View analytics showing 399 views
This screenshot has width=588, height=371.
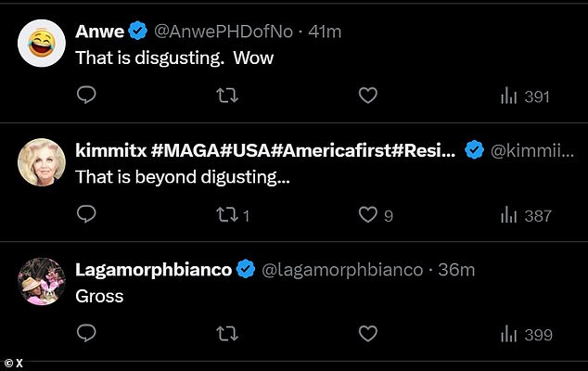525,334
